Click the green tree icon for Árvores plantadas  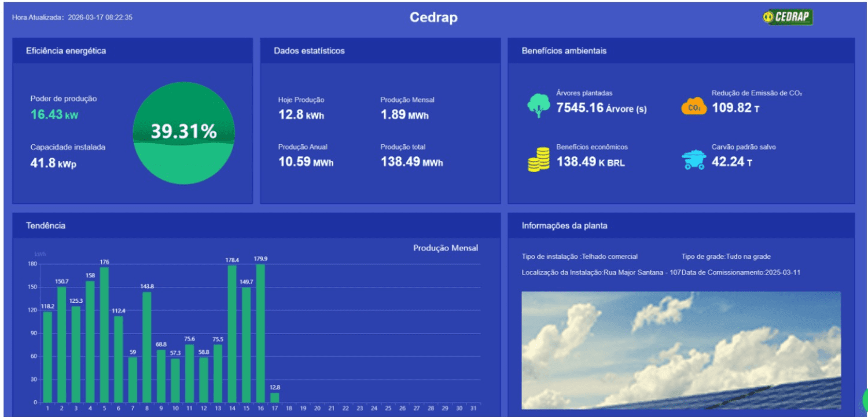point(538,105)
